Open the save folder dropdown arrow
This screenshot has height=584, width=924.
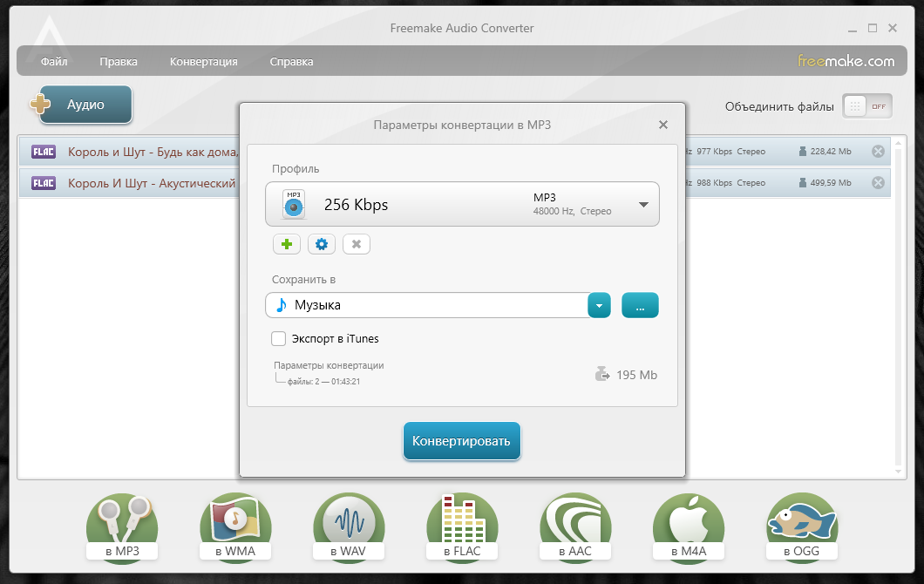(x=600, y=305)
